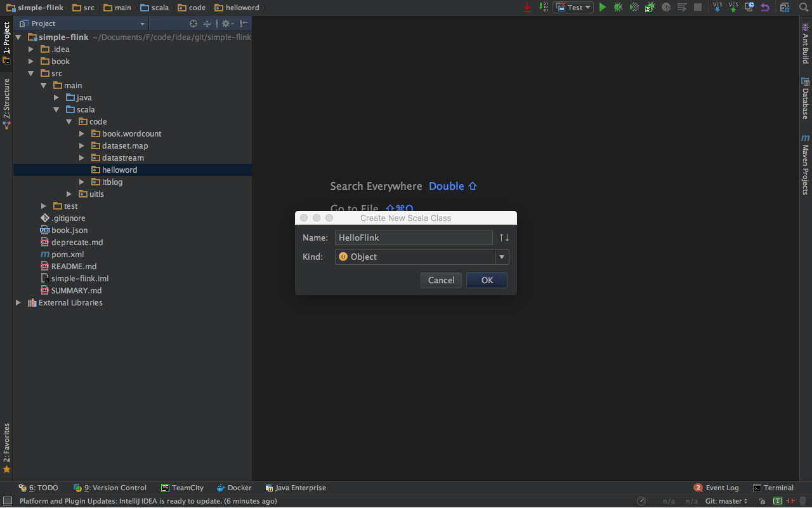
Task: Open the Kind dropdown showing Object
Action: pyautogui.click(x=502, y=257)
